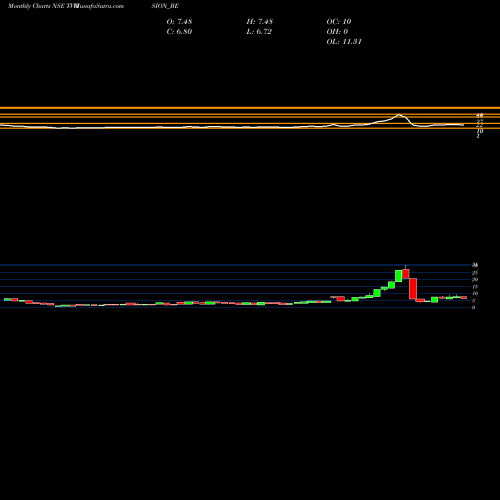Select the tall red candle falling from 20
This screenshot has height=500, width=500.
coord(413,289)
